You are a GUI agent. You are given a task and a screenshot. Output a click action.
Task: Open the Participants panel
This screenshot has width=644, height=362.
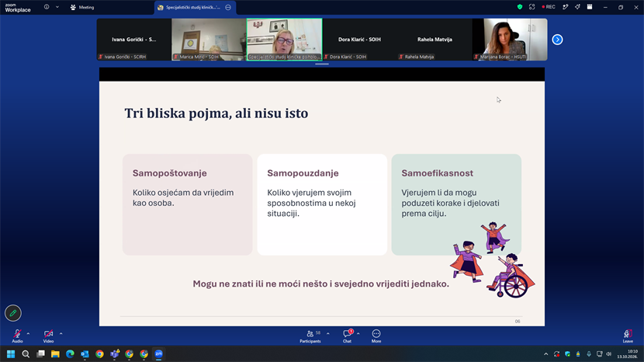[x=310, y=336]
